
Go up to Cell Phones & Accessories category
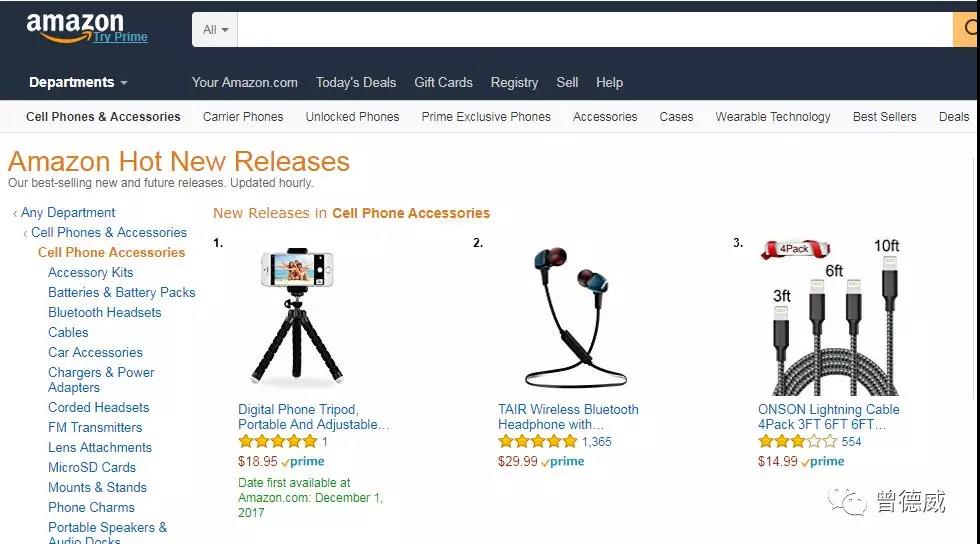click(109, 233)
